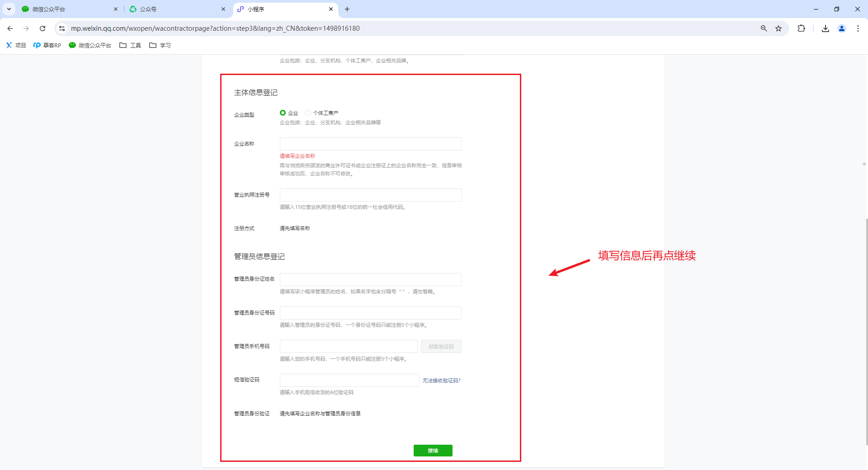
Task: Bookmark this page with the star icon
Action: tap(778, 28)
